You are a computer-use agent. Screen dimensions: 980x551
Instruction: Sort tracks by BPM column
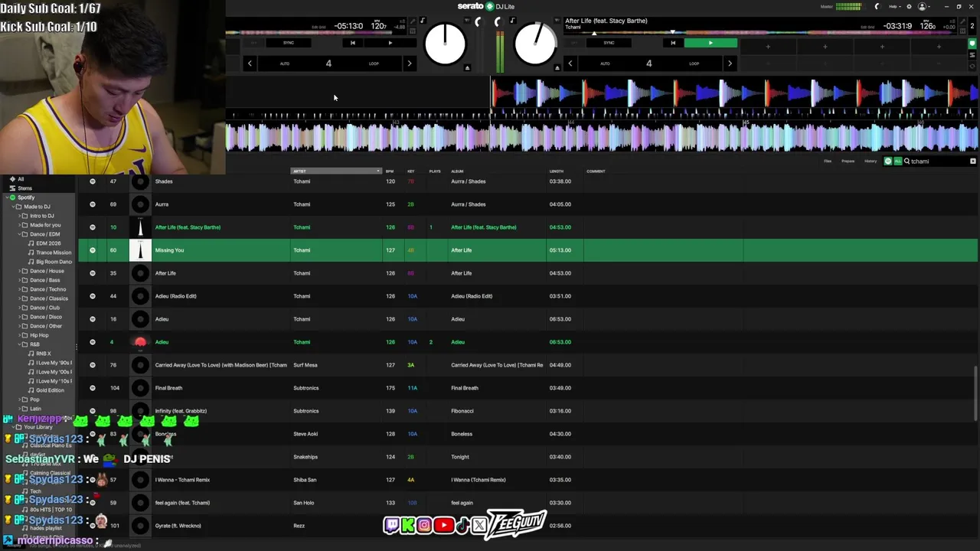tap(390, 171)
